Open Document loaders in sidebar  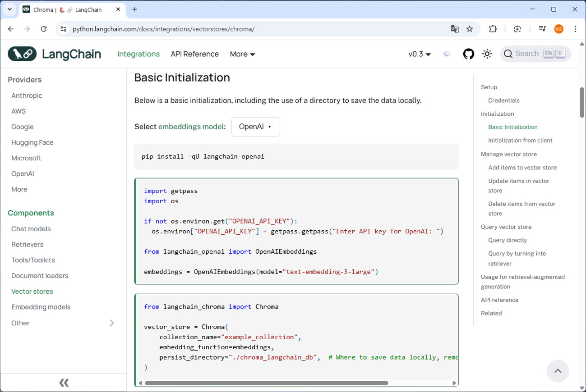tap(40, 276)
